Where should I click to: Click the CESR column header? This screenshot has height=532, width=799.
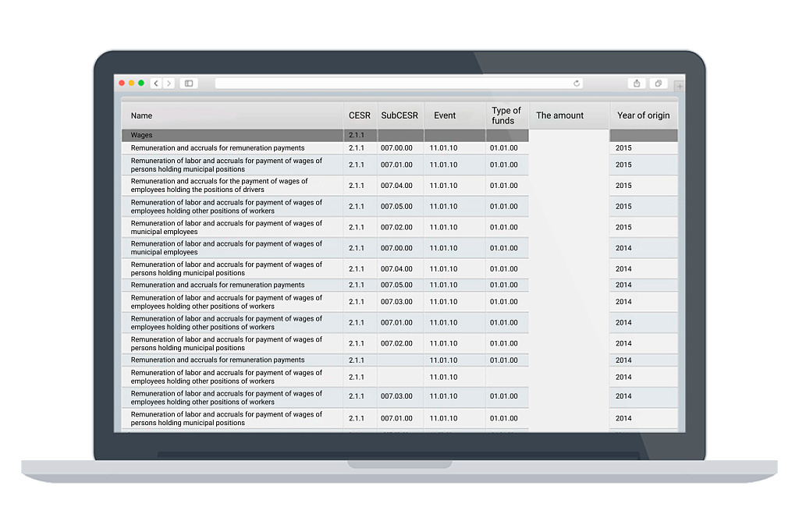pyautogui.click(x=360, y=115)
